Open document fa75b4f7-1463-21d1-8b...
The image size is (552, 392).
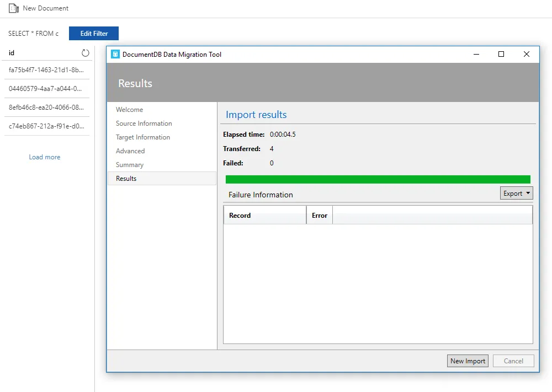coord(46,70)
